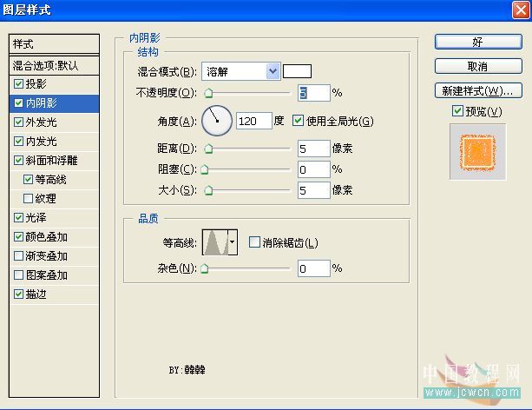532x410 pixels.
Task: Click the 阻塞 choke value field
Action: click(x=314, y=169)
